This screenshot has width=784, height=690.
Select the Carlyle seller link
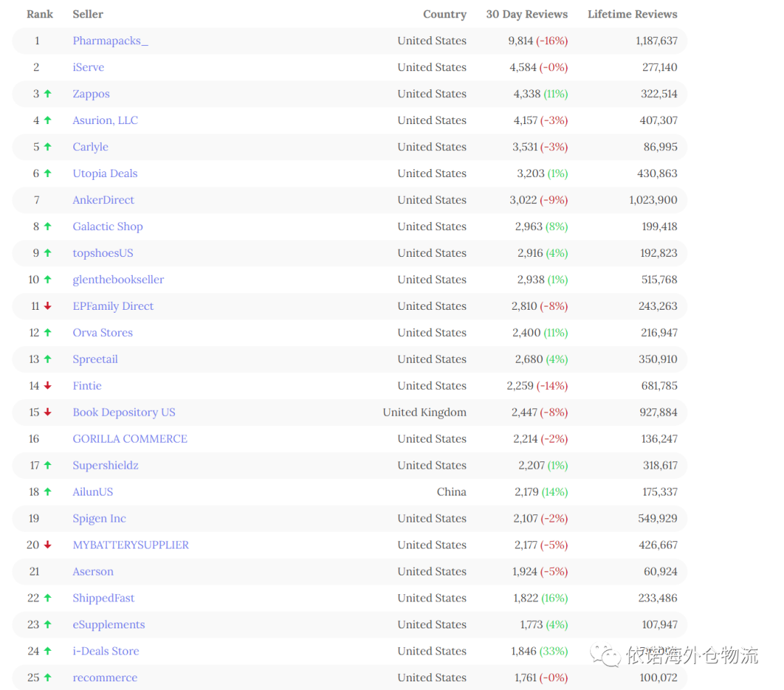coord(91,147)
